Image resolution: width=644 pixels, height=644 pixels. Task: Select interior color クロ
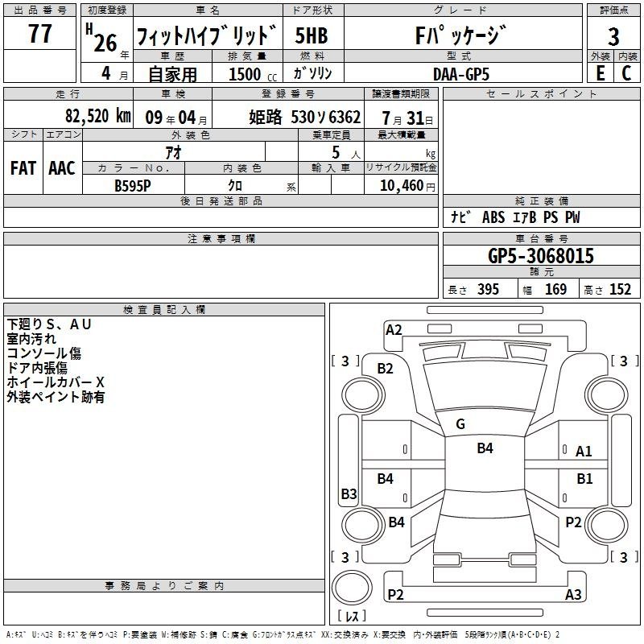(235, 185)
